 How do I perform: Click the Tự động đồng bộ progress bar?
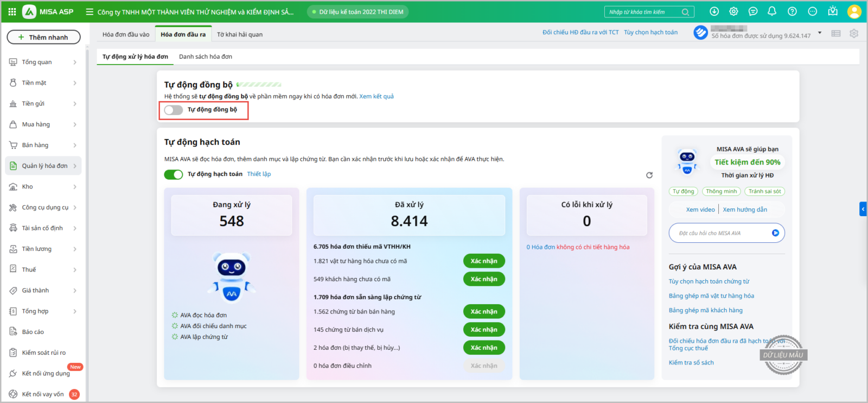[259, 85]
